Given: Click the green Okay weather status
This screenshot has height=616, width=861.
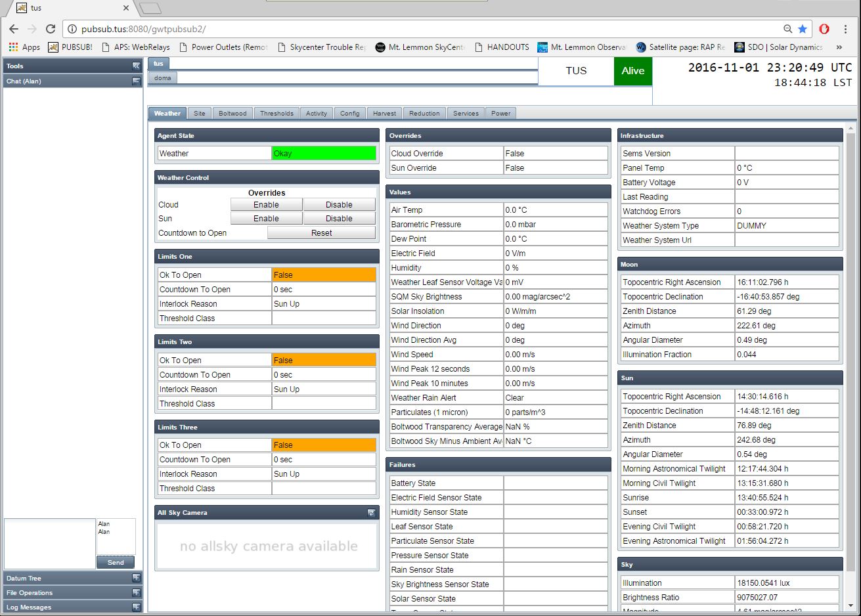Looking at the screenshot, I should [x=324, y=154].
